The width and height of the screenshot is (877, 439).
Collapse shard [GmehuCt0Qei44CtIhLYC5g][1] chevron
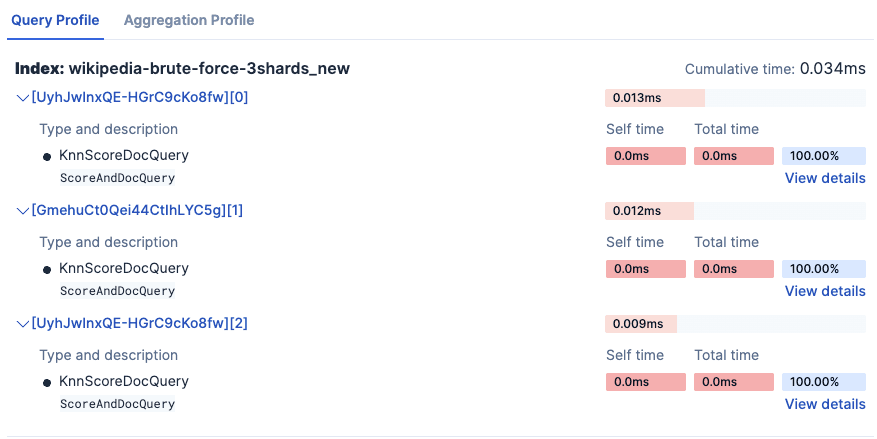click(x=23, y=211)
